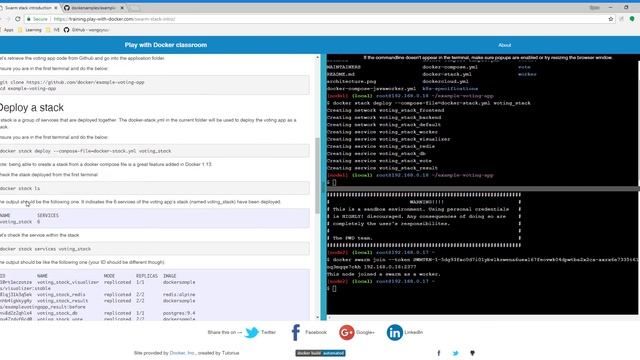Click the docker build automated badge
Viewport: 640px width, 360px height.
pyautogui.click(x=320, y=353)
